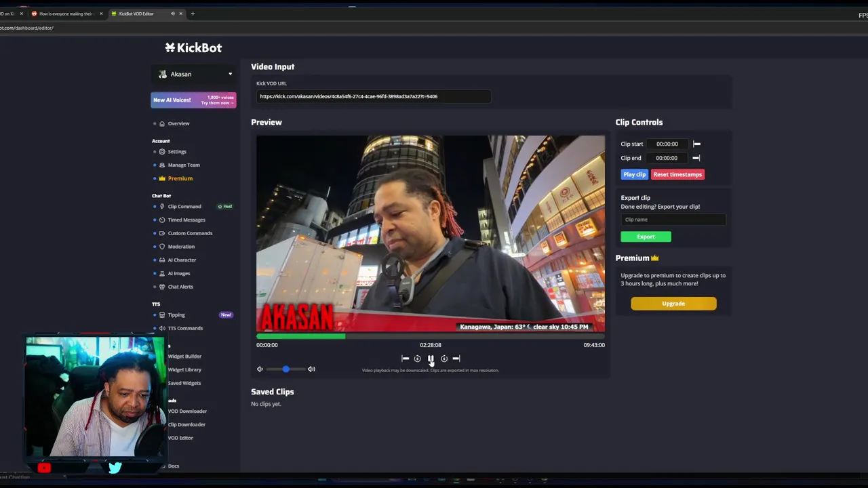
Task: Click the Custom Commands sidebar icon
Action: (162, 233)
